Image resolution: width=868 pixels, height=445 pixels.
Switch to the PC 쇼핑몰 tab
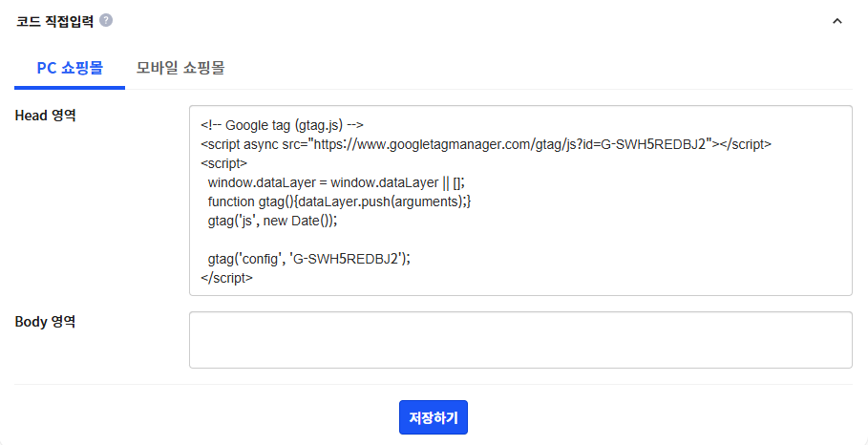pos(70,68)
